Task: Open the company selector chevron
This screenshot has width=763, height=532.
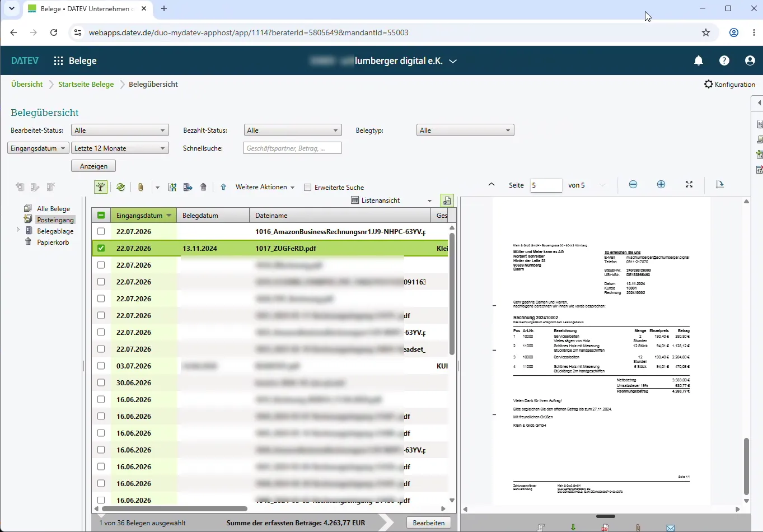Action: 453,60
